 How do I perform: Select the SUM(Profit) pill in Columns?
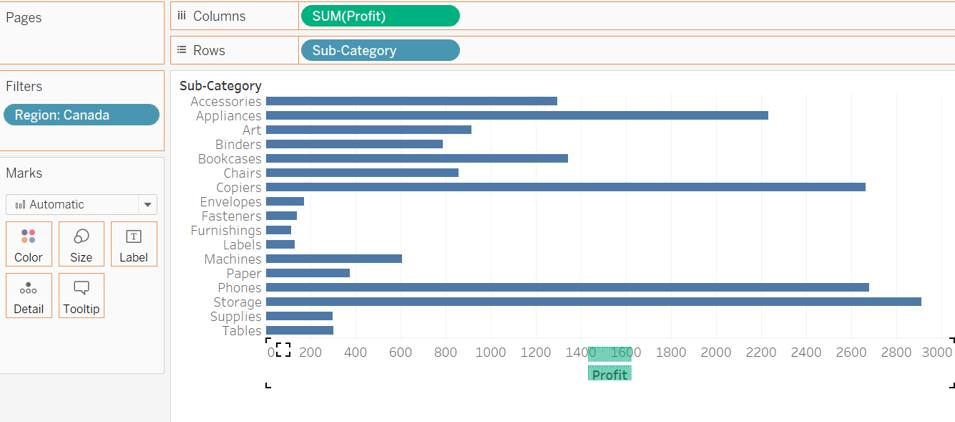point(379,16)
